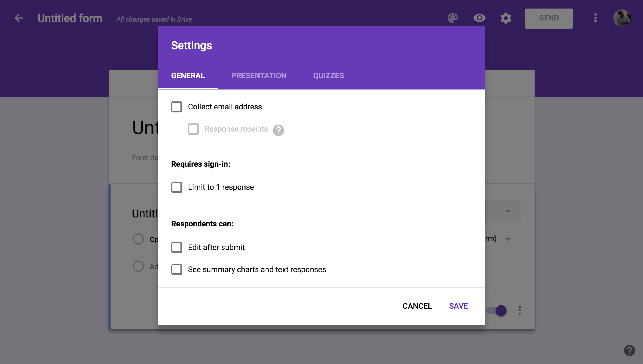Open the bottom-right help icon
Viewport: 643px width, 364px height.
coord(629,350)
